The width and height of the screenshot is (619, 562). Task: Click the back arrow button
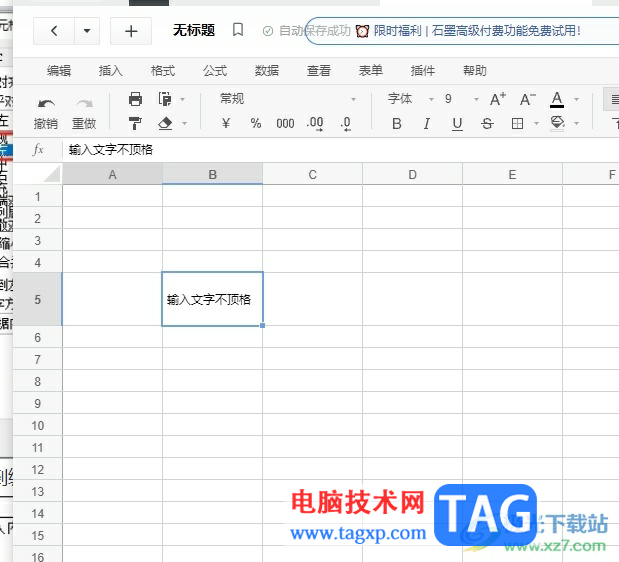[54, 30]
